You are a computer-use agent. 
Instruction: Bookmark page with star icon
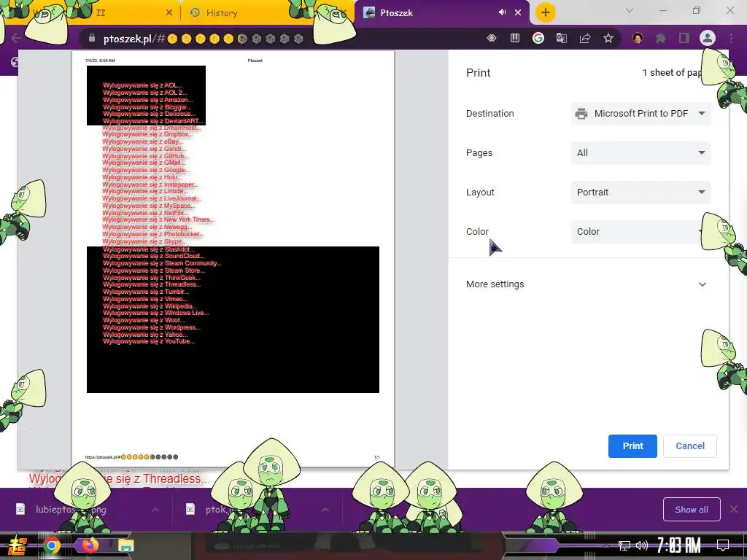coord(608,38)
